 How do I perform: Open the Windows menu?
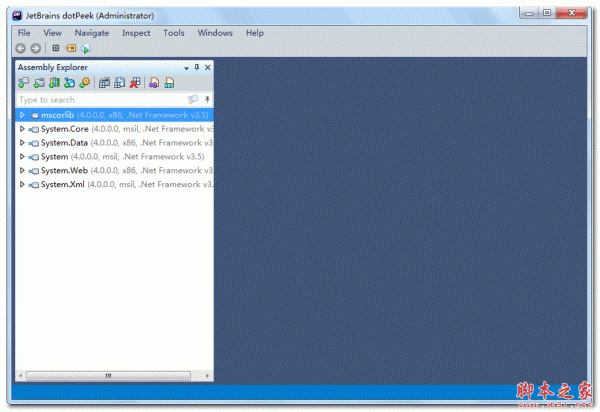(x=215, y=33)
